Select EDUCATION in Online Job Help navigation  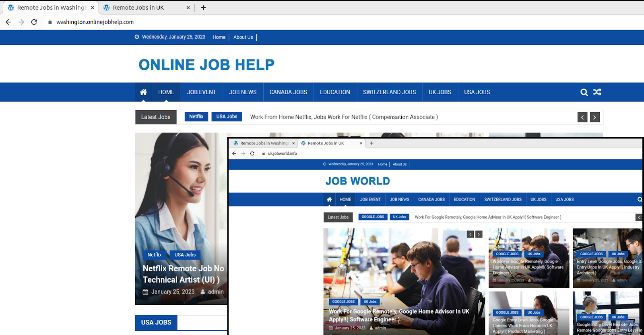point(335,92)
